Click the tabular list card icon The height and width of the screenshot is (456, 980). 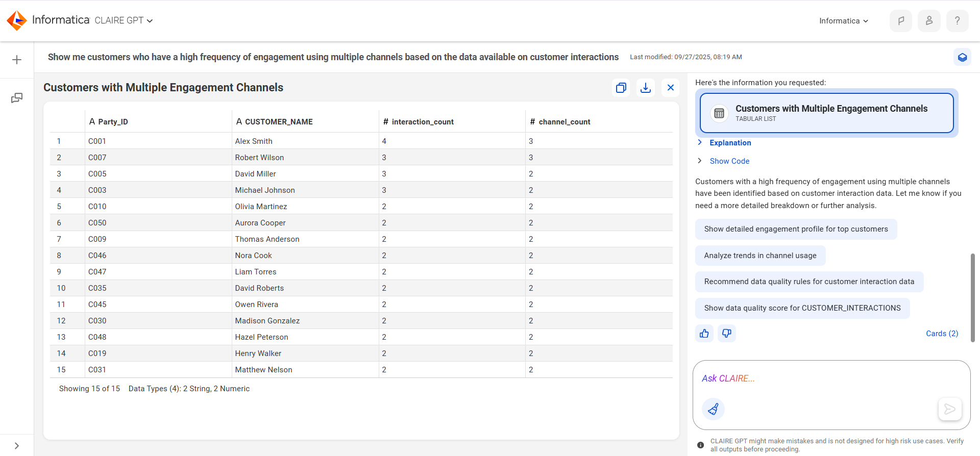click(719, 113)
